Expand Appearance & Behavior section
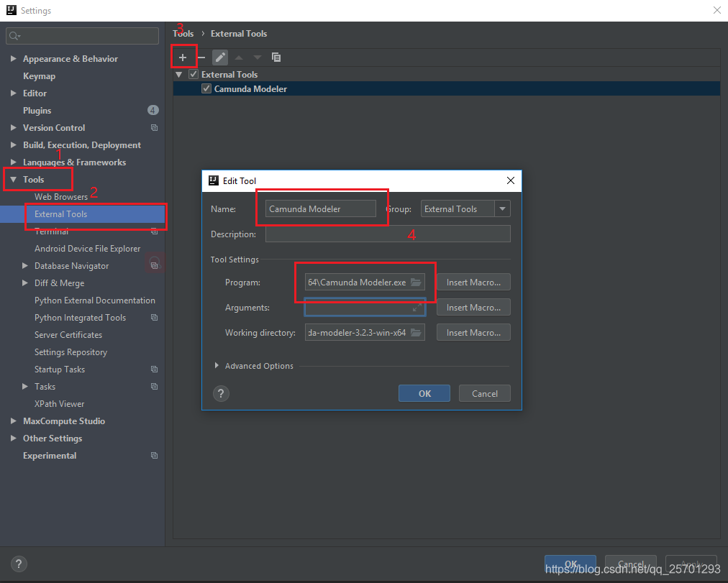728x583 pixels. 14,58
